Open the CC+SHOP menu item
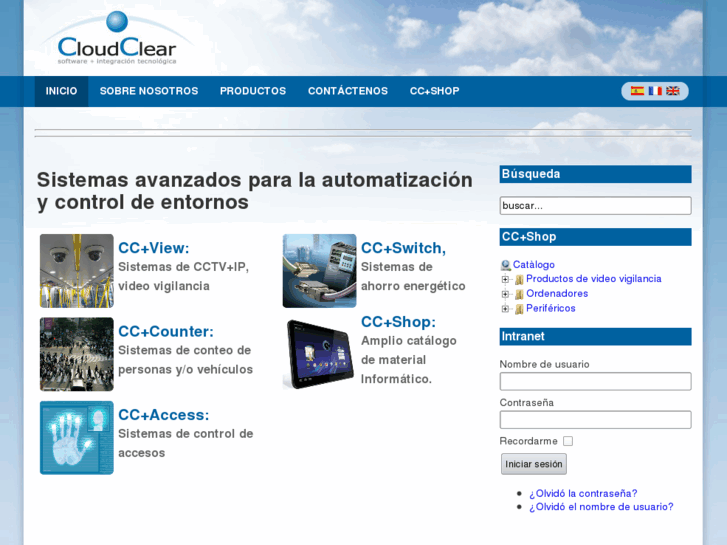Viewport: 727px width, 545px height. tap(434, 91)
